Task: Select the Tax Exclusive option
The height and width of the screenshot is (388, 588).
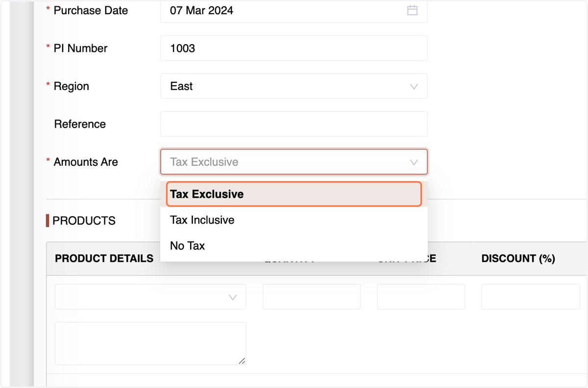Action: coord(294,194)
